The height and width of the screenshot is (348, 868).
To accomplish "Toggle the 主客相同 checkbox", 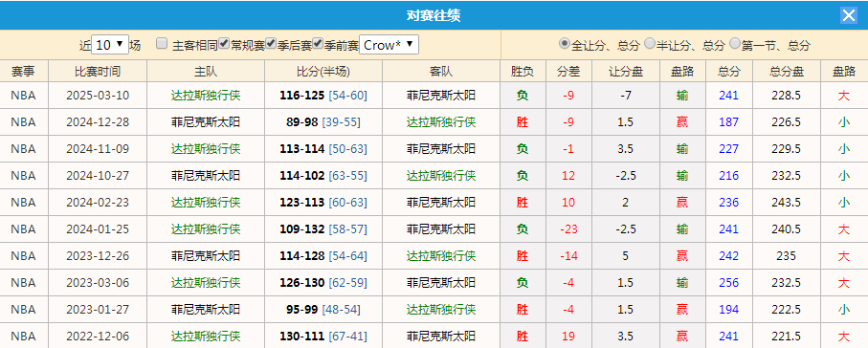I will (x=162, y=44).
